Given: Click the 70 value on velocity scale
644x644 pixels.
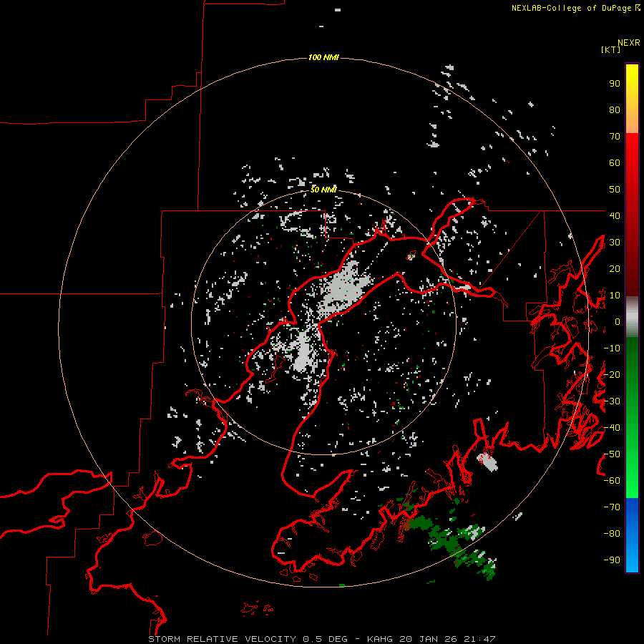Looking at the screenshot, I should (x=615, y=137).
